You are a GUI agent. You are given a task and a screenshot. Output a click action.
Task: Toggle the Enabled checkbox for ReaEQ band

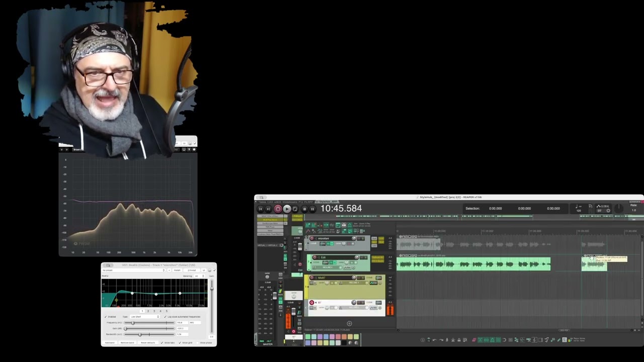(106, 317)
